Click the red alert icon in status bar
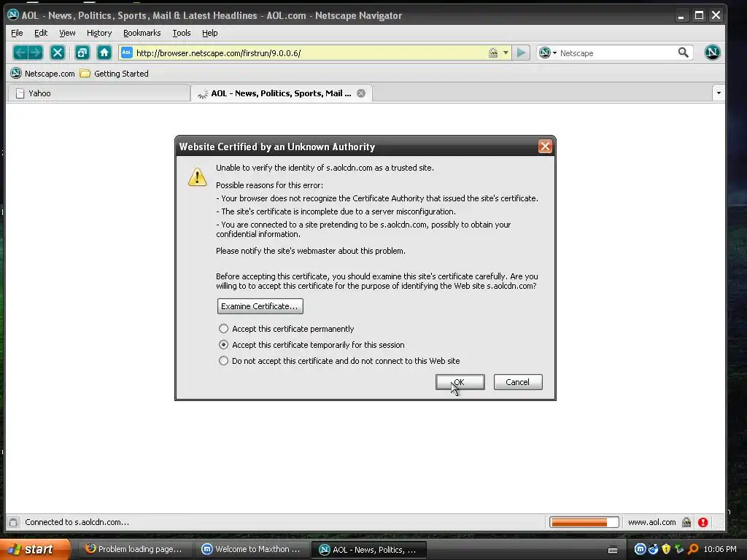Viewport: 747px width, 560px height. [703, 522]
